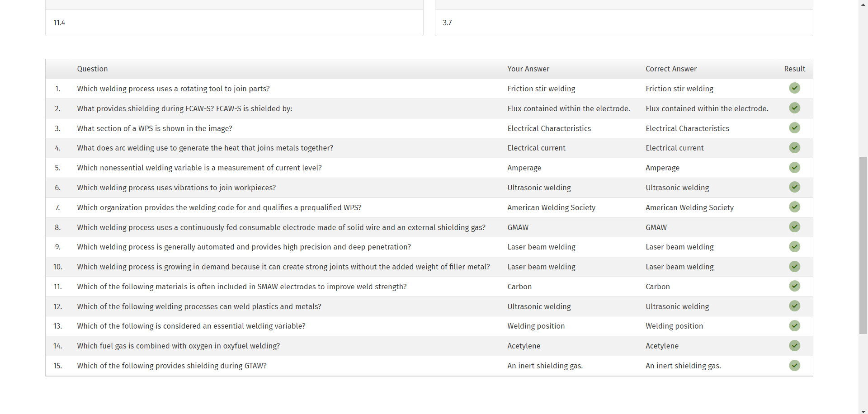Click the result icon for SMAW electrodes question
Image resolution: width=868 pixels, height=414 pixels.
pos(794,286)
